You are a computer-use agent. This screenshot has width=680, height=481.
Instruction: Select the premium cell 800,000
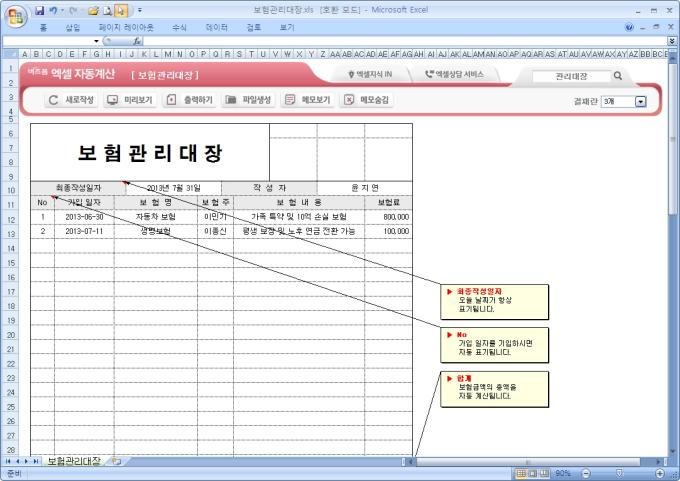(x=389, y=217)
